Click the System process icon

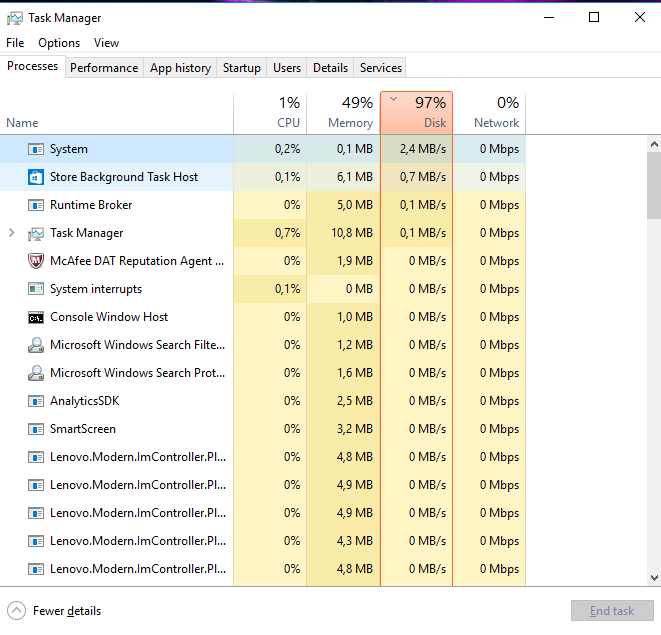coord(36,149)
